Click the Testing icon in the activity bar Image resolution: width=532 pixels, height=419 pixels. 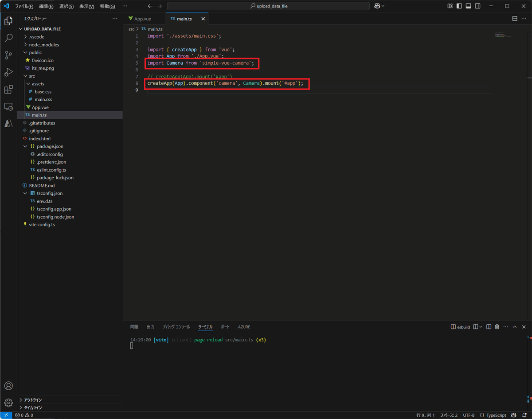pyautogui.click(x=8, y=106)
